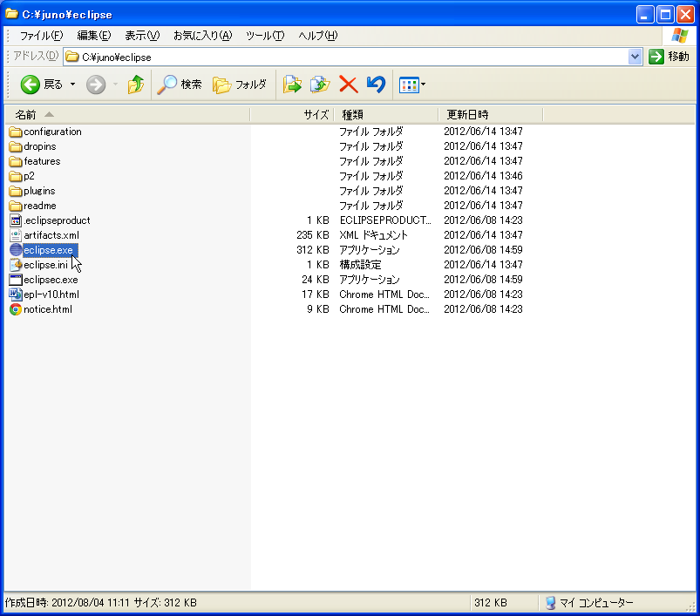The width and height of the screenshot is (700, 616).
Task: Click the file name 'configuration'
Action: [x=52, y=132]
